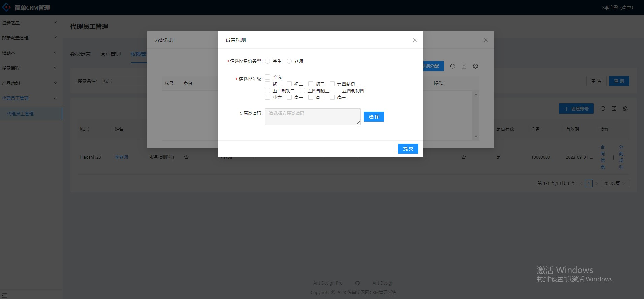Close the 设置规则 dialog with X
644x299 pixels.
415,40
